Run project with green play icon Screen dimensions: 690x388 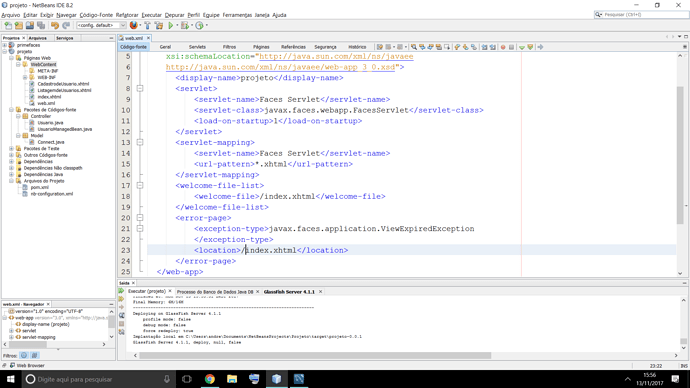pyautogui.click(x=171, y=26)
